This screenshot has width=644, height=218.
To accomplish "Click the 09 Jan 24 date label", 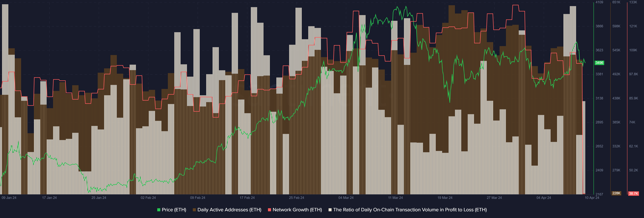I will (9, 198).
